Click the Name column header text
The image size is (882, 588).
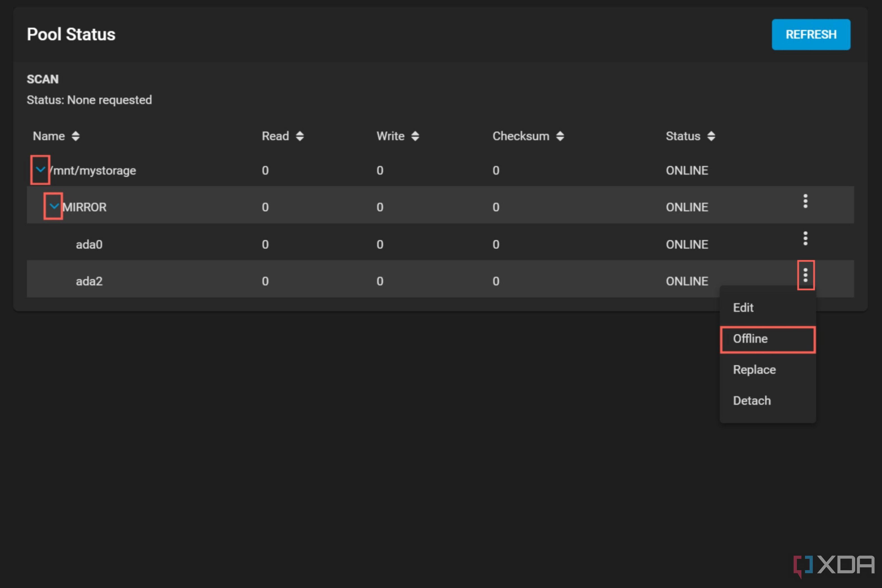pos(49,136)
